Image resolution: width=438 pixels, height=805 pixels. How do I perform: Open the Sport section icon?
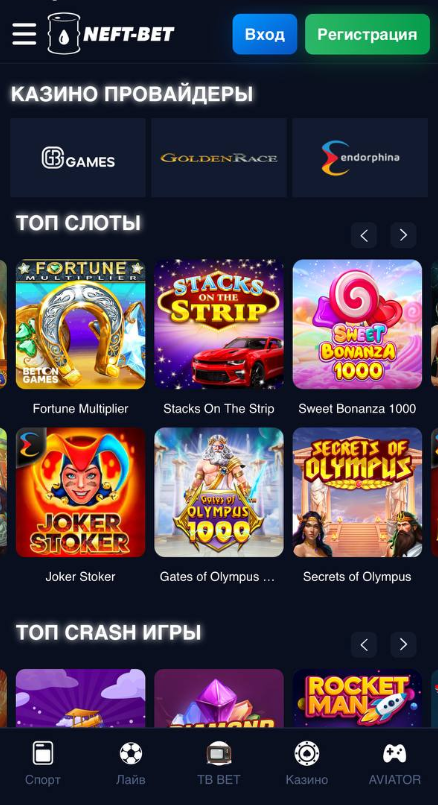tap(43, 753)
